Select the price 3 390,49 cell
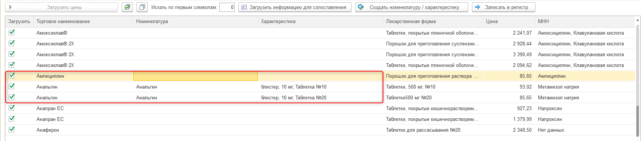 (509, 55)
